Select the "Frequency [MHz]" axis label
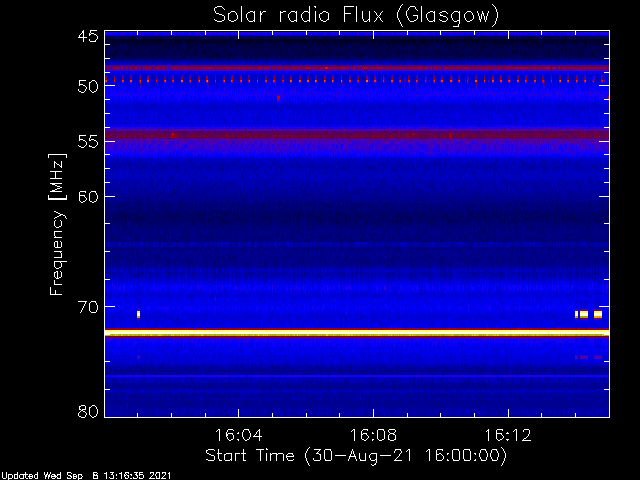This screenshot has height=480, width=640. click(57, 224)
